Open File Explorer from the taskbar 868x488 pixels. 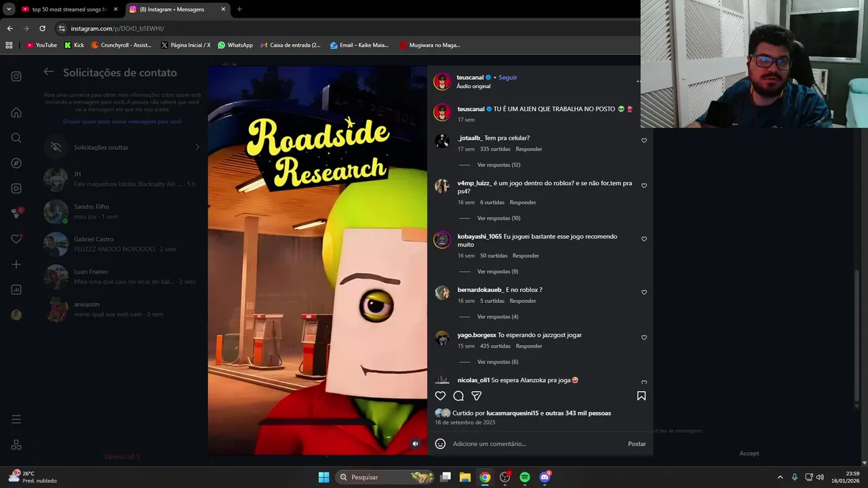coord(465,477)
